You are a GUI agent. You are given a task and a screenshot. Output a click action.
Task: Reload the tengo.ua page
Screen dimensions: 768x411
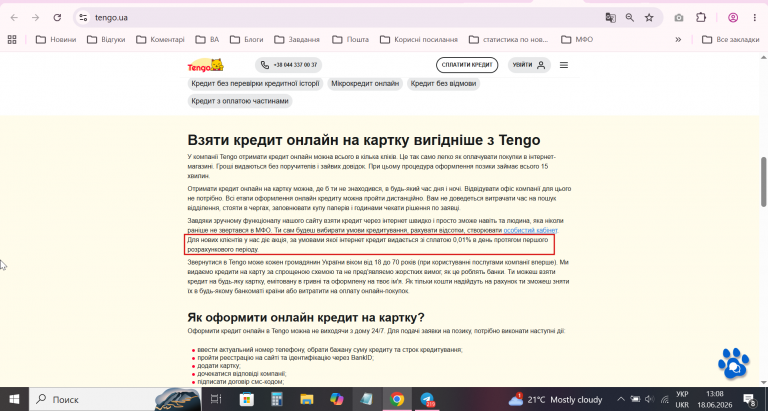pos(57,18)
